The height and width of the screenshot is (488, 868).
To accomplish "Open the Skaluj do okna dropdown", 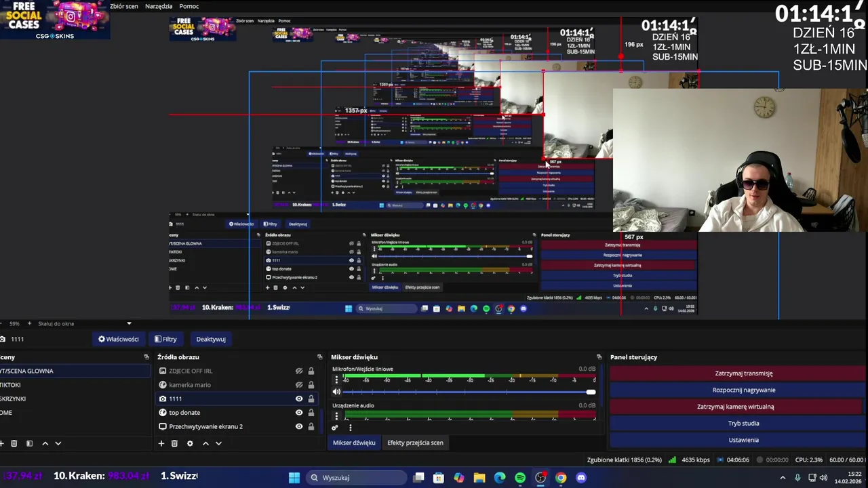I will (x=85, y=324).
